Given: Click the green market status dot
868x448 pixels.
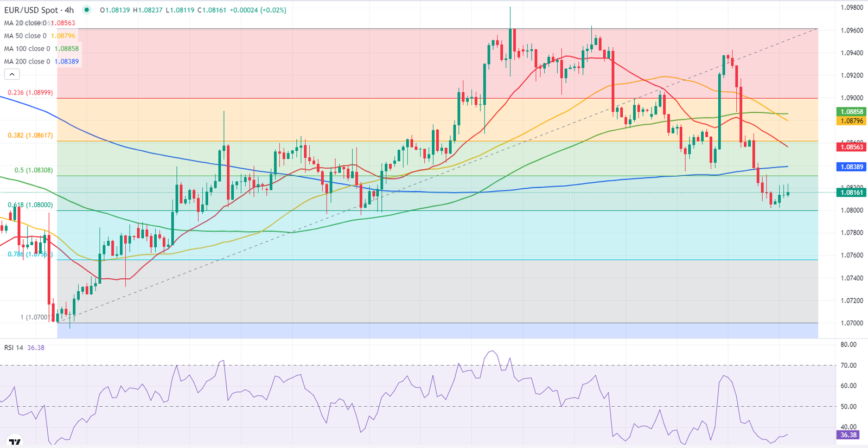Looking at the screenshot, I should tap(87, 10).
